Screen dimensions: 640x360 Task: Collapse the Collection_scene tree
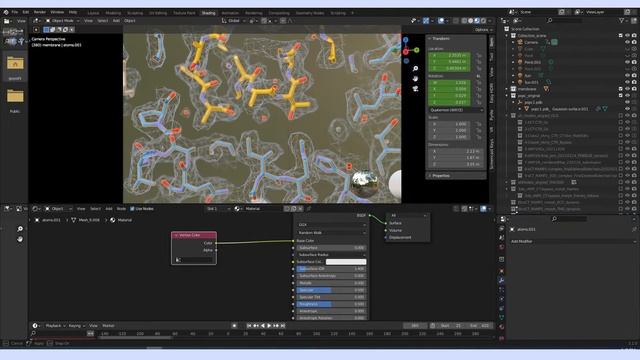click(507, 36)
